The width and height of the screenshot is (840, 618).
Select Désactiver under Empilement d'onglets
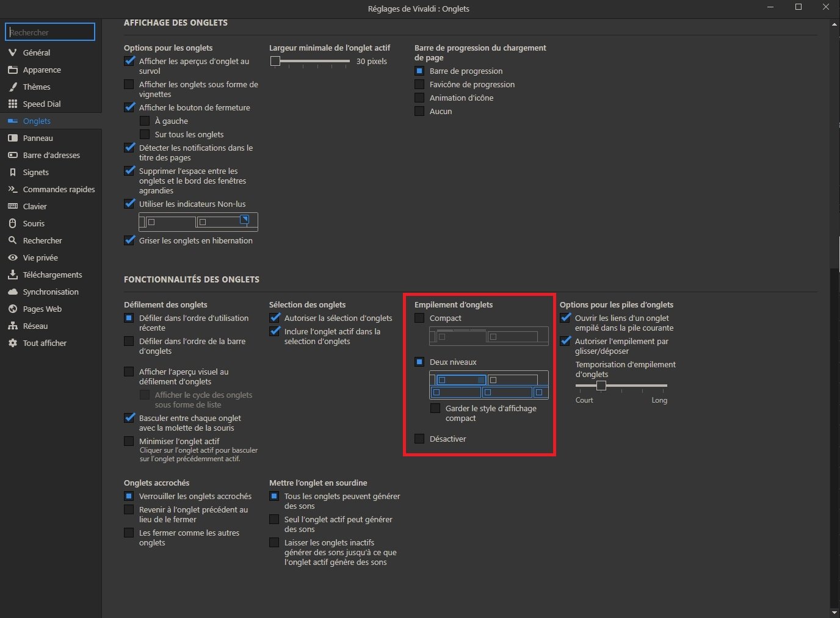coord(419,439)
